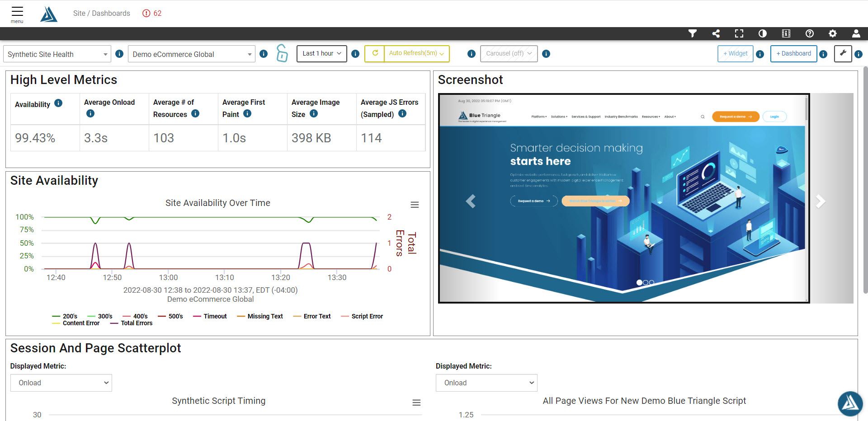
Task: Click info icon beside Average JS Errors (Sampled)
Action: pyautogui.click(x=402, y=113)
